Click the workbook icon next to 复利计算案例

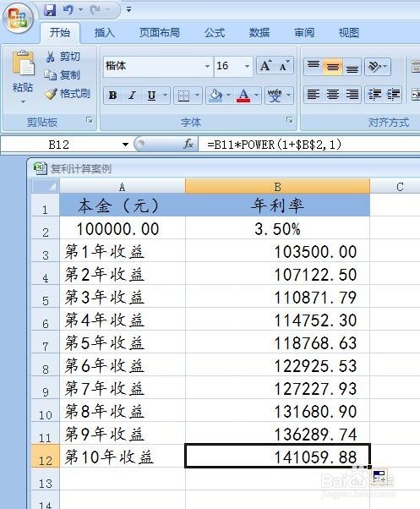[41, 168]
